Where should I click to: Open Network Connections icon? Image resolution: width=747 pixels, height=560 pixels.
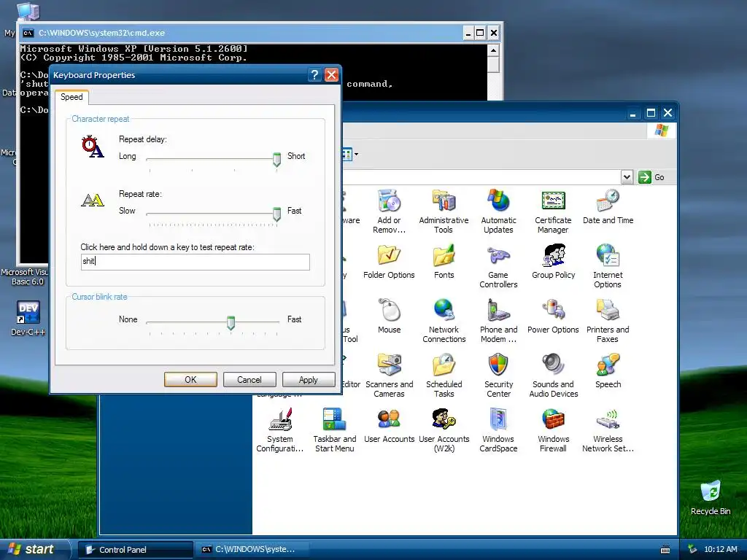coord(444,321)
